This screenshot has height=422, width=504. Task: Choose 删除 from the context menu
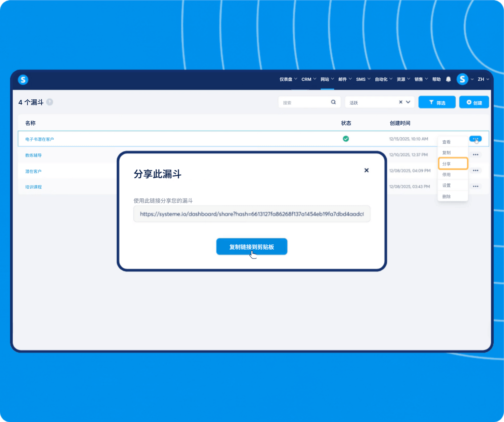point(453,196)
